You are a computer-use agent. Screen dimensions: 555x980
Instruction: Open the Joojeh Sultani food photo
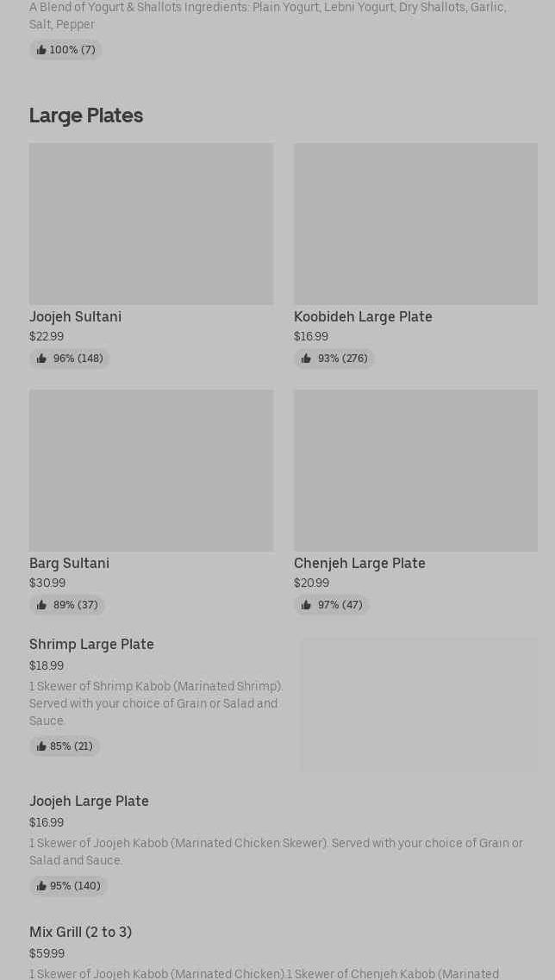coord(151,223)
